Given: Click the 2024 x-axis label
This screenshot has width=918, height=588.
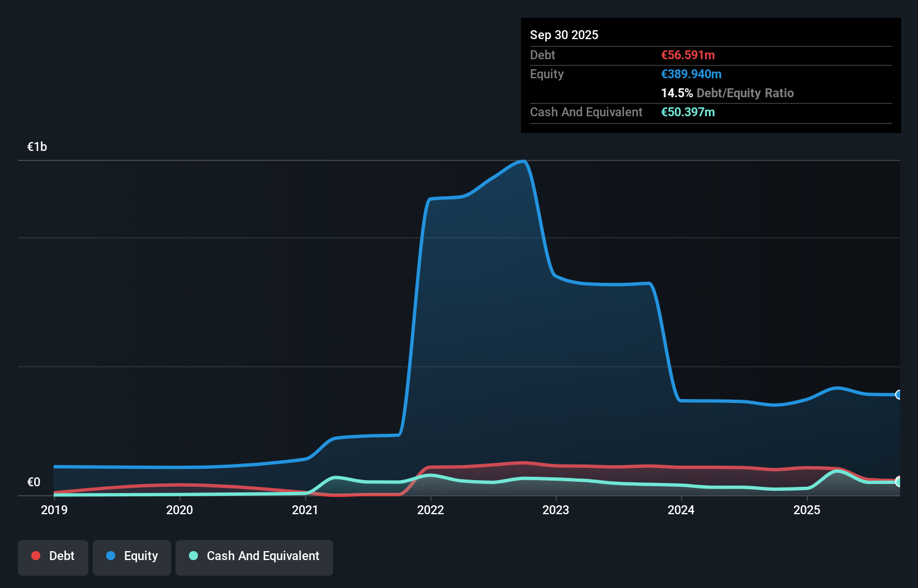Looking at the screenshot, I should pyautogui.click(x=681, y=510).
